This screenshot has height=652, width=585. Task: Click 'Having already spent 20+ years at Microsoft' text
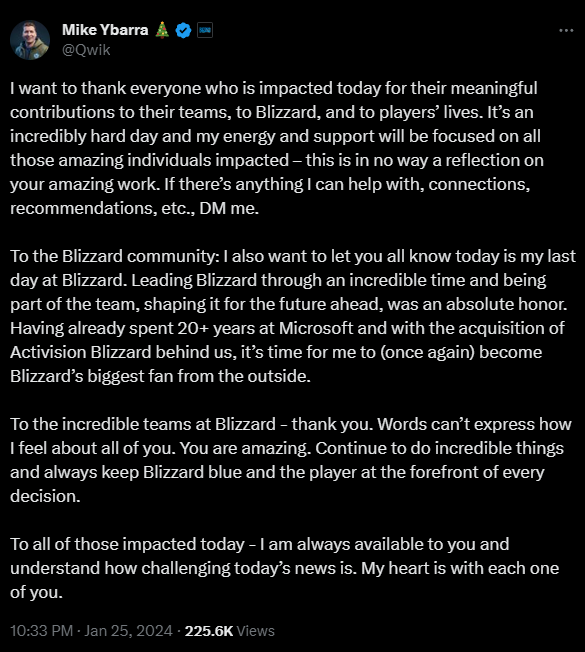point(182,328)
